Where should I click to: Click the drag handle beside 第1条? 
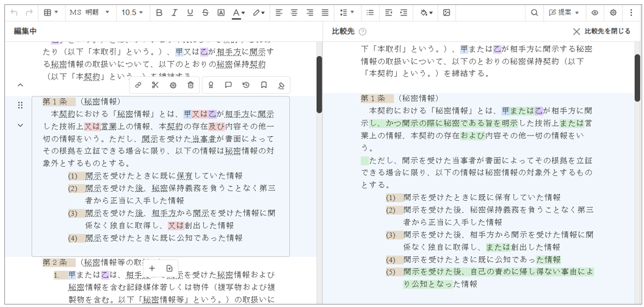20,106
